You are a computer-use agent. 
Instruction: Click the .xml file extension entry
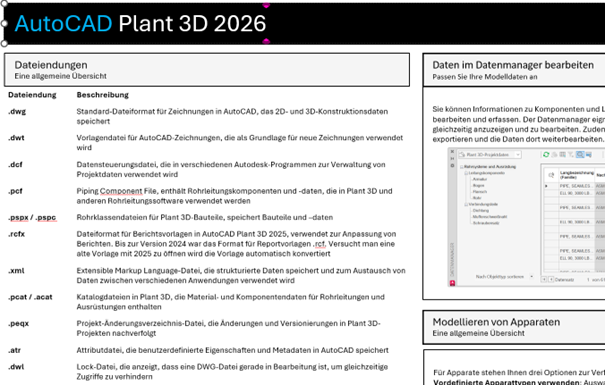[x=16, y=270]
